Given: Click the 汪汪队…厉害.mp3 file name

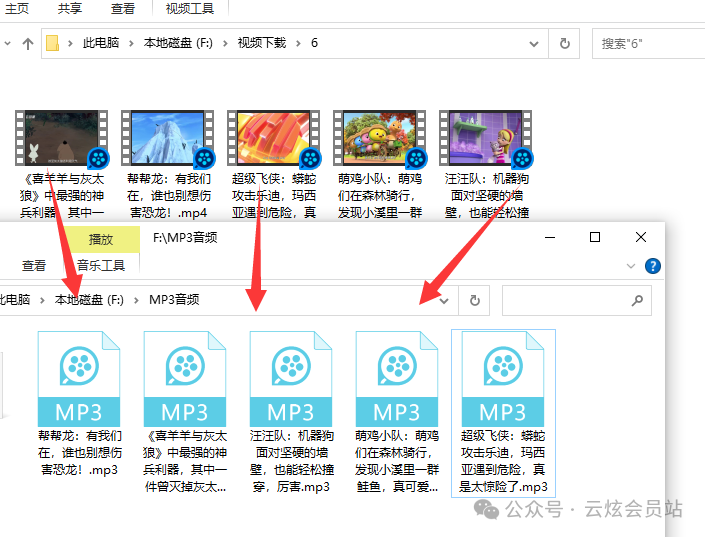Looking at the screenshot, I should [292, 461].
